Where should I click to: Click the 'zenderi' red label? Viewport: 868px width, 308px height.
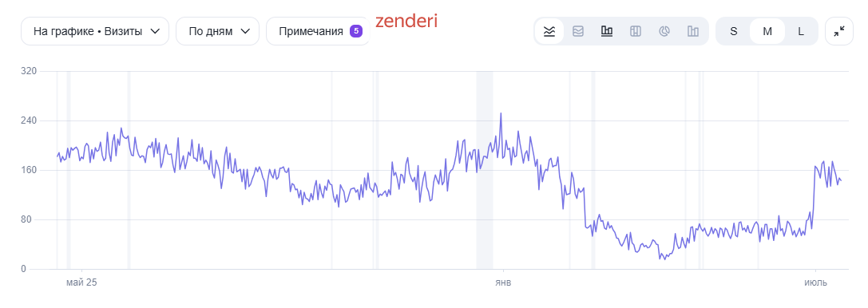(406, 21)
